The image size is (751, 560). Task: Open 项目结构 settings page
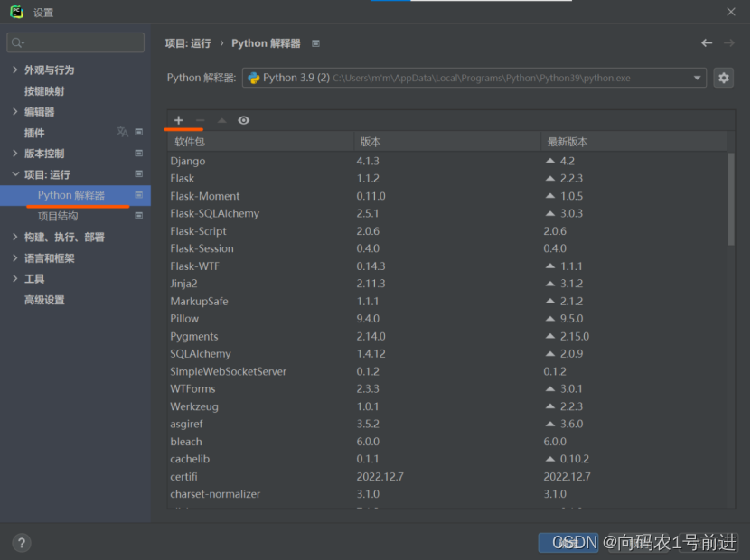(58, 216)
